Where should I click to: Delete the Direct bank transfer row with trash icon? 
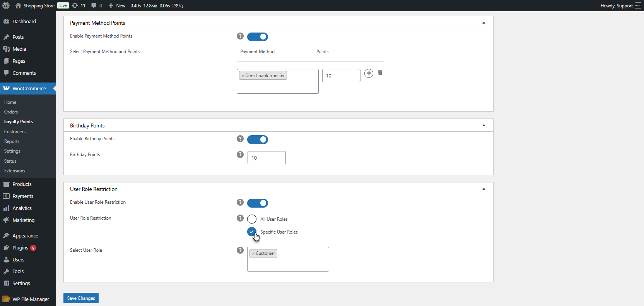380,73
